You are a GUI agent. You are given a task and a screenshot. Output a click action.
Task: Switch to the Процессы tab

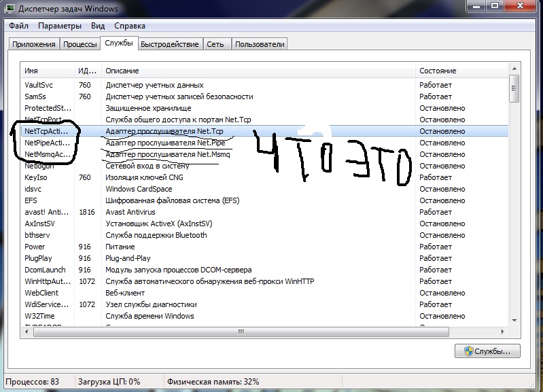click(x=80, y=44)
